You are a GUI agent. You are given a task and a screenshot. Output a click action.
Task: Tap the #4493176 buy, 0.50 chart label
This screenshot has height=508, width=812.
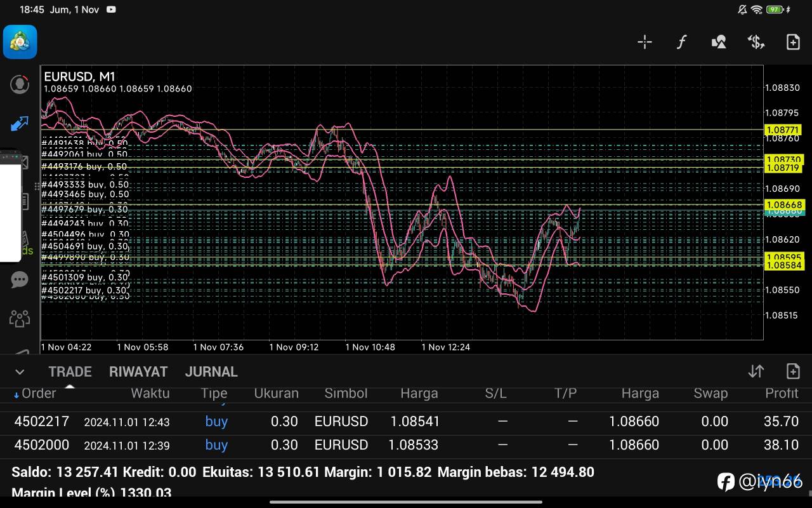tap(84, 167)
